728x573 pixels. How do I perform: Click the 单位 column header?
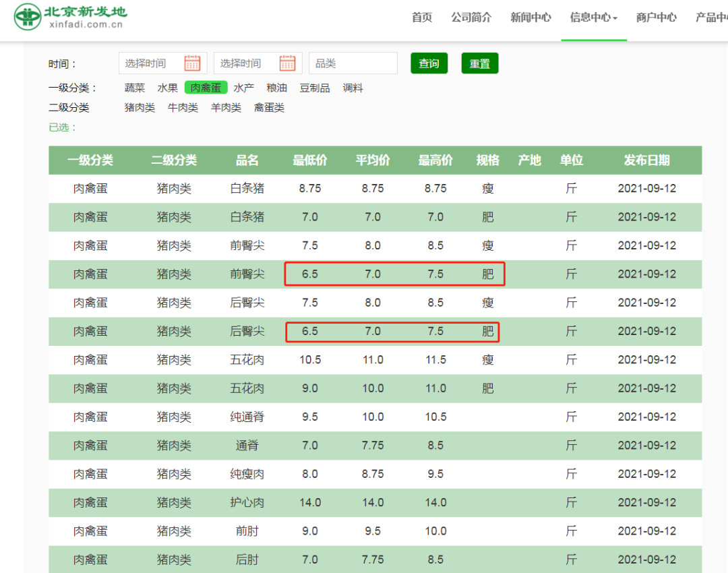(x=572, y=160)
